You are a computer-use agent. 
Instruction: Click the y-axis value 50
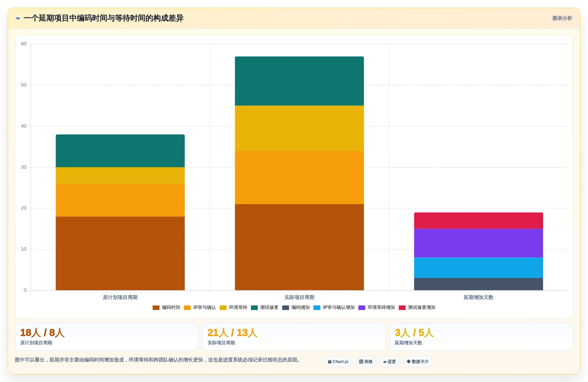(24, 85)
